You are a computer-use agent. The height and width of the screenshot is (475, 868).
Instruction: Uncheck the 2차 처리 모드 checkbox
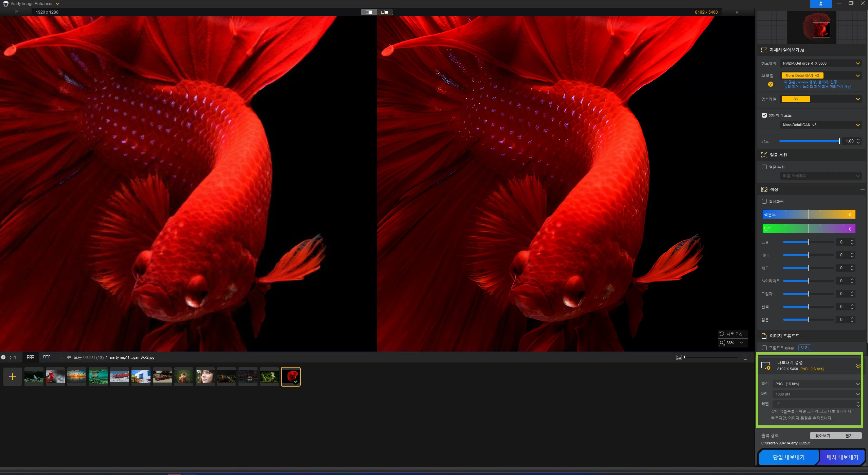coord(764,115)
